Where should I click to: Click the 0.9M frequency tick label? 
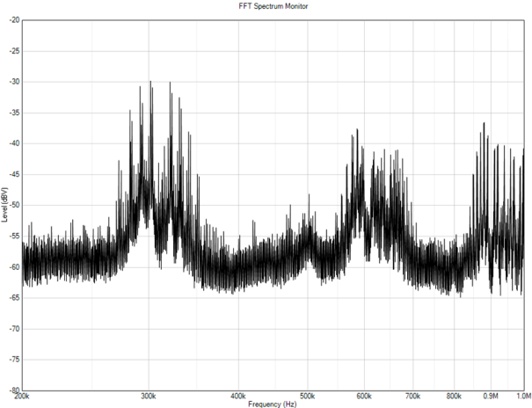tap(490, 395)
